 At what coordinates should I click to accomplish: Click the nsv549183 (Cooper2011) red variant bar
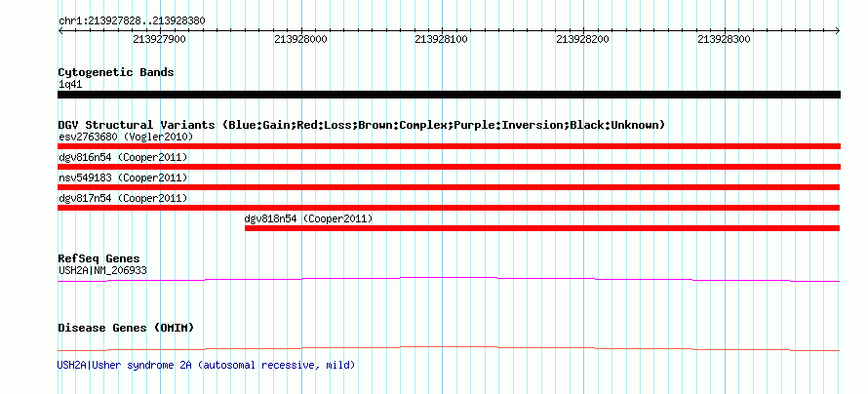(x=449, y=187)
